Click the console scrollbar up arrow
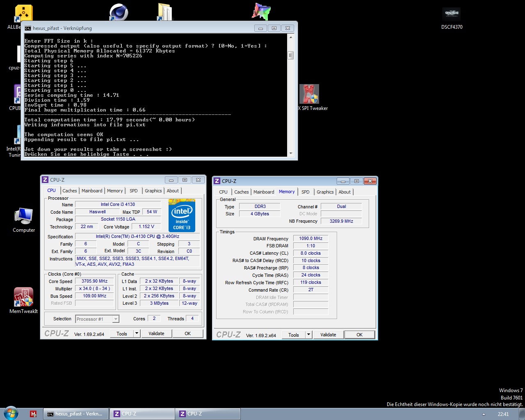Screen dimensions: 525x420 tap(291, 37)
